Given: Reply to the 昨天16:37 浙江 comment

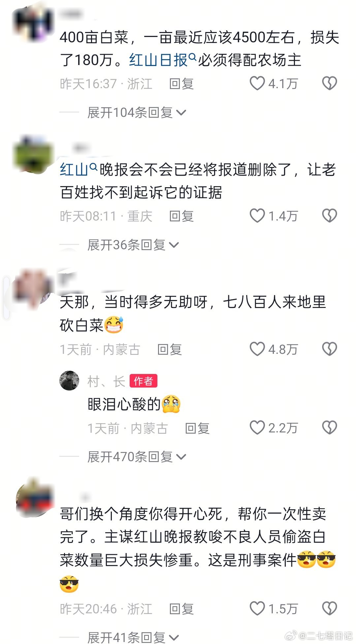Looking at the screenshot, I should [x=181, y=84].
